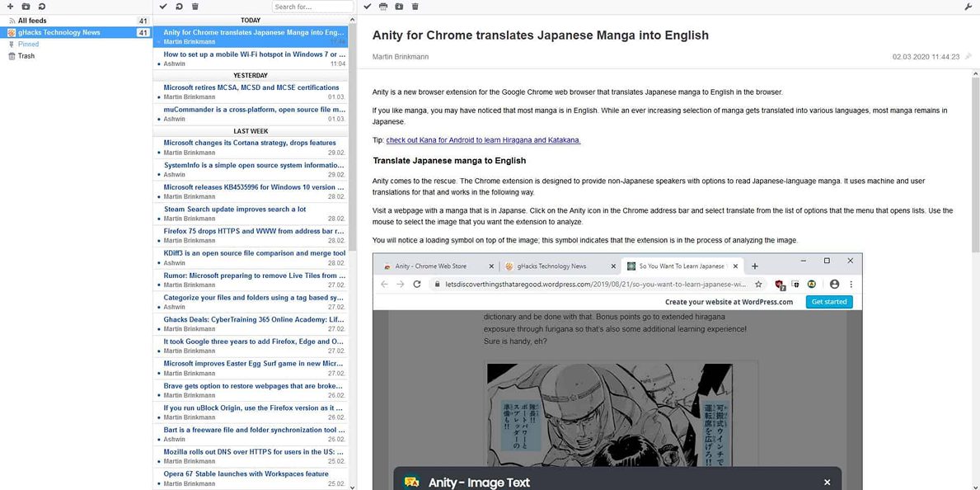980x490 pixels.
Task: Open 'Microsoft changes its Cortana strategy' article
Action: [251, 147]
